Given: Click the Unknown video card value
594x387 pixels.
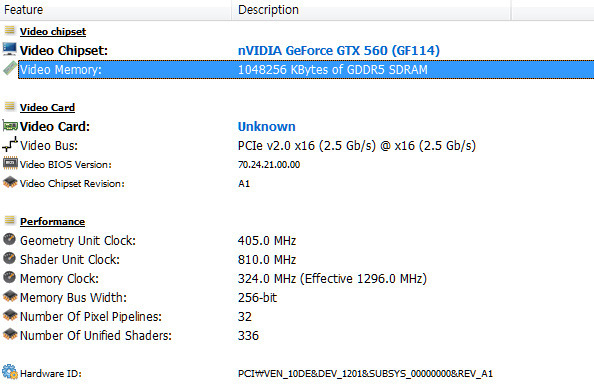Looking at the screenshot, I should [x=267, y=126].
